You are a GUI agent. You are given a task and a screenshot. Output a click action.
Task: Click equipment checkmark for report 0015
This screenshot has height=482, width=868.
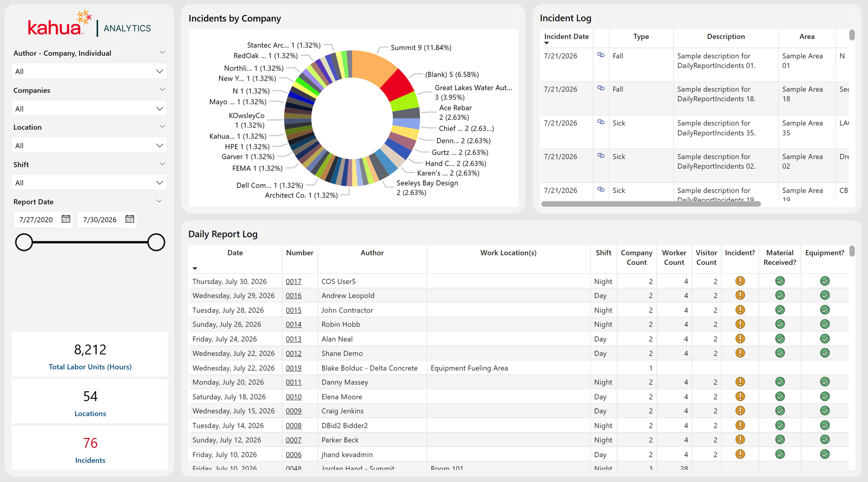[824, 310]
